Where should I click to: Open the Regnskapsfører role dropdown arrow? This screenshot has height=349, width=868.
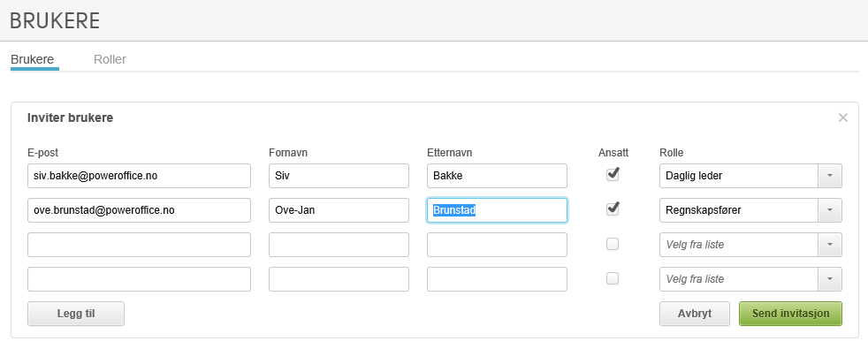tap(830, 210)
